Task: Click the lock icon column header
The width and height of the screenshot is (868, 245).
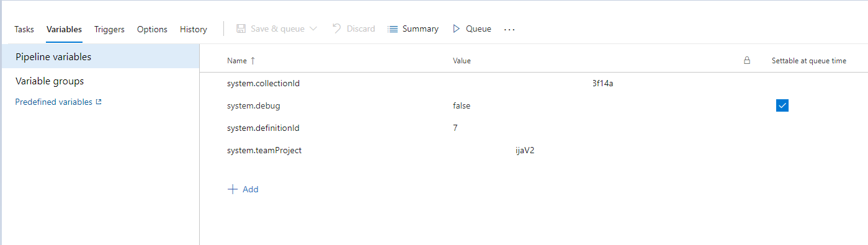Action: (x=747, y=61)
